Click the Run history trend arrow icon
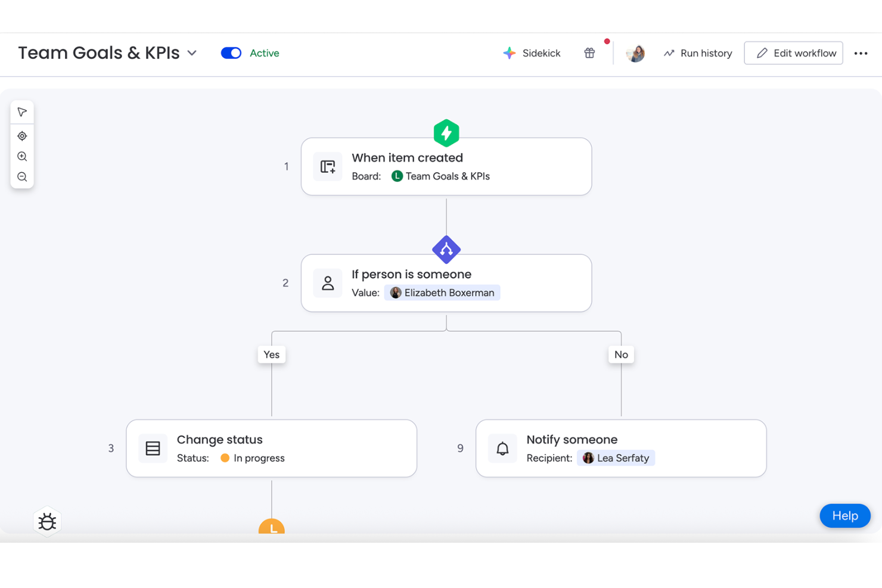 coord(669,53)
